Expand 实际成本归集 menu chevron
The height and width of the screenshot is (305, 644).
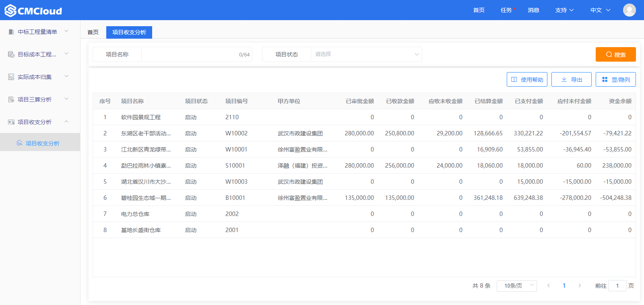[x=66, y=76]
